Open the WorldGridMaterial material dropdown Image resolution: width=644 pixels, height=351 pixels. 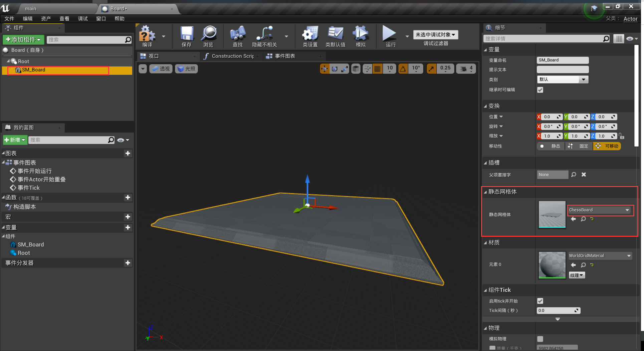[x=600, y=256]
